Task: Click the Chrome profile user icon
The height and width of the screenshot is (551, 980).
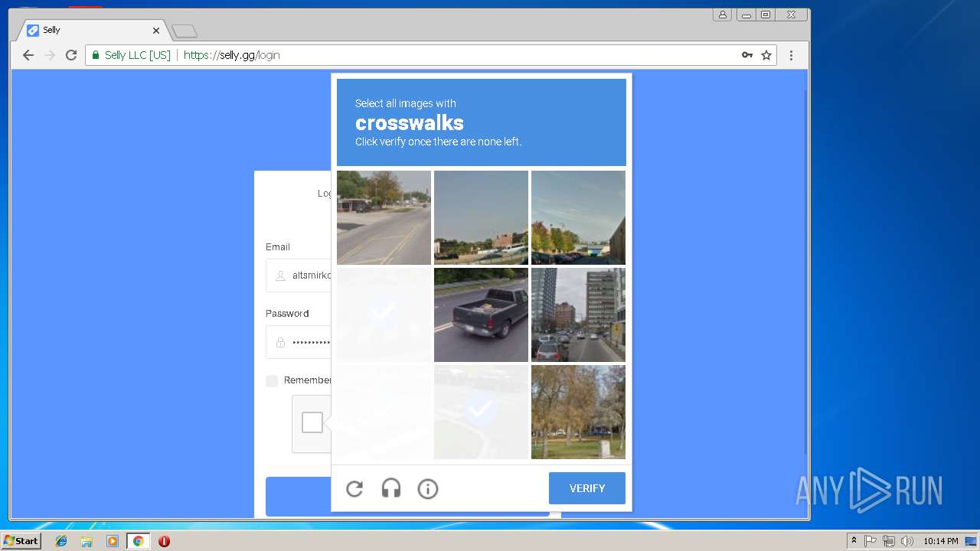Action: coord(722,15)
